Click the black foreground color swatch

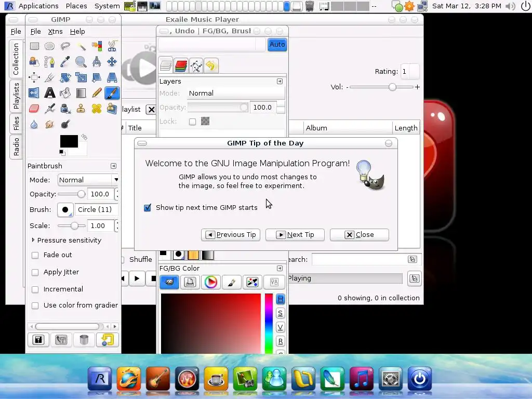tap(69, 141)
